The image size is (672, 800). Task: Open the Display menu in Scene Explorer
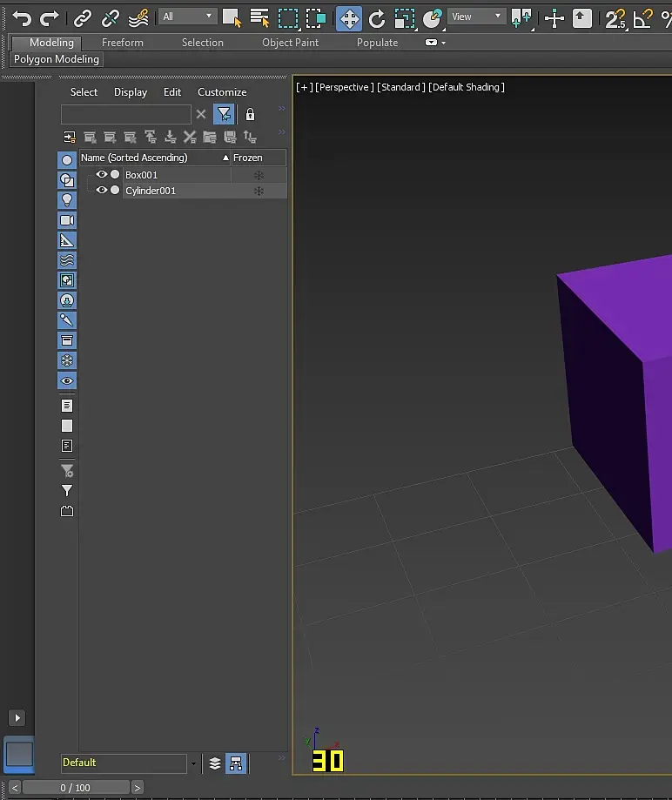[x=131, y=92]
